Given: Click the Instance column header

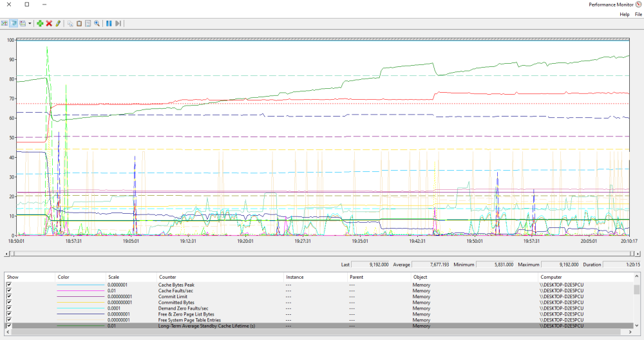Looking at the screenshot, I should (315, 277).
